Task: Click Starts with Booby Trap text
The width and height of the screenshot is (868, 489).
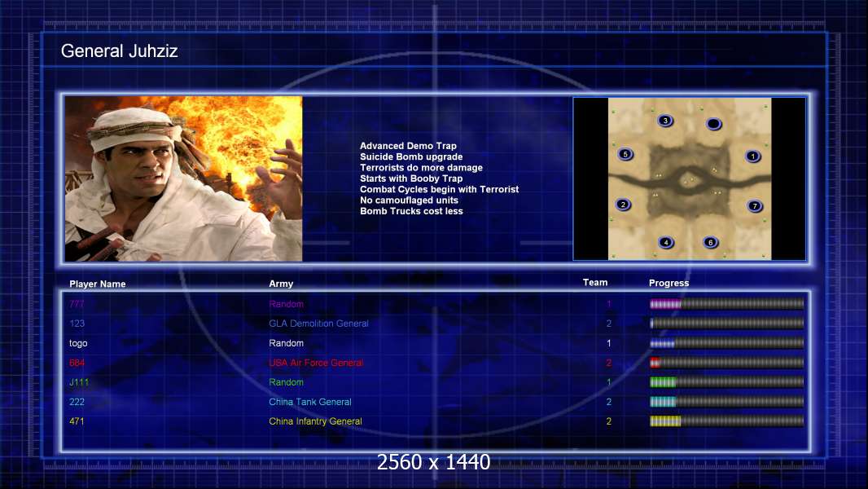Action: pyautogui.click(x=411, y=178)
